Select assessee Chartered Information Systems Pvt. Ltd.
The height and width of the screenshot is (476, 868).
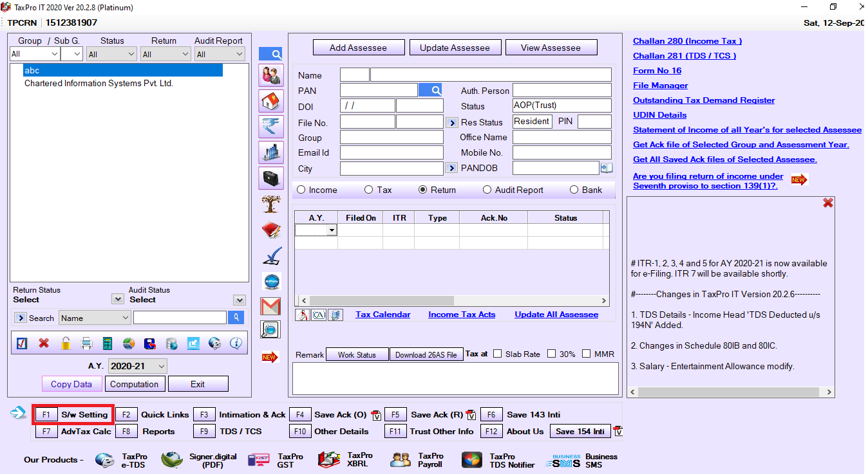pos(99,83)
